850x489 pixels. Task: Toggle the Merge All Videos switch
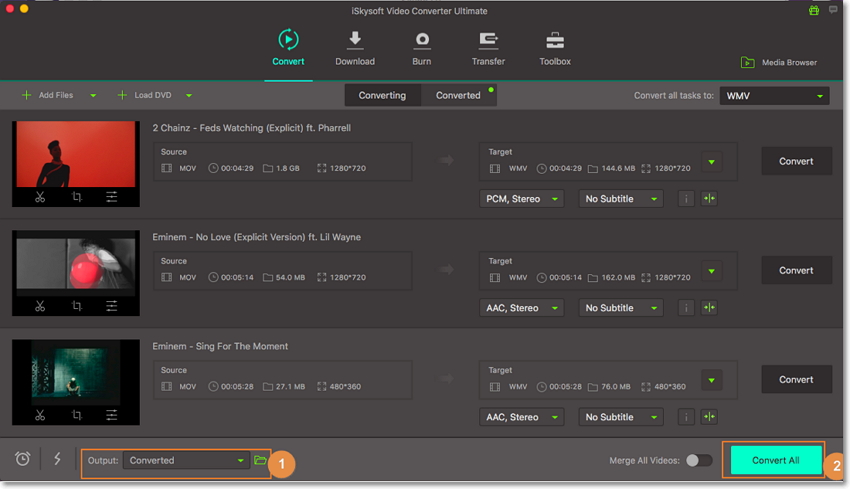tap(699, 460)
